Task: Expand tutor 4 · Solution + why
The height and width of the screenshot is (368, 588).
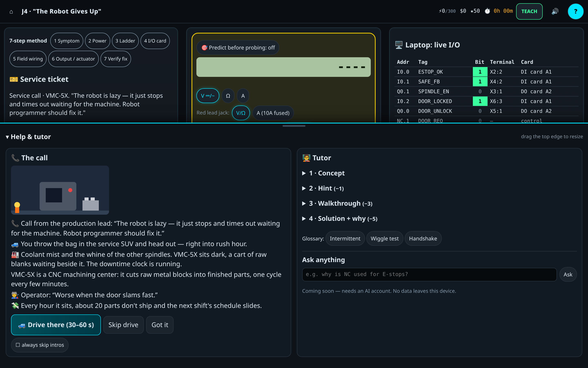Action: pos(340,219)
